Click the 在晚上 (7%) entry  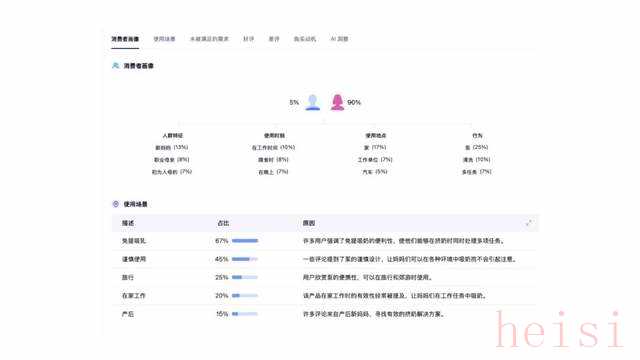(273, 172)
